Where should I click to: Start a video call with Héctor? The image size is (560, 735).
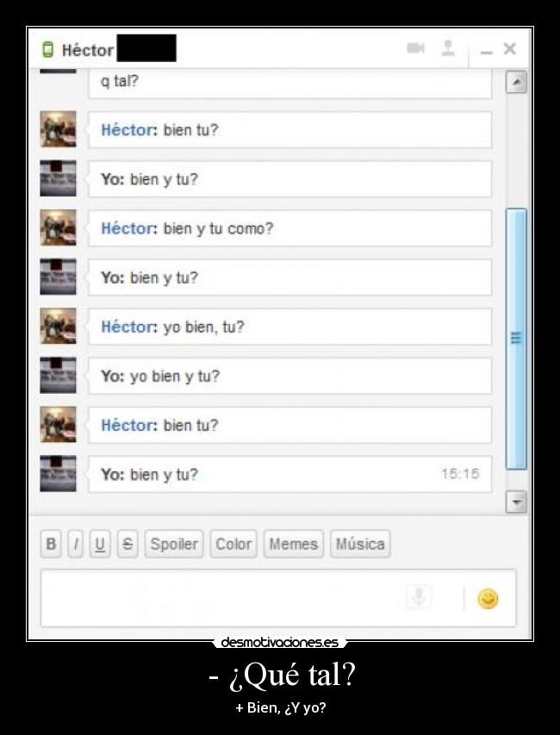[415, 48]
